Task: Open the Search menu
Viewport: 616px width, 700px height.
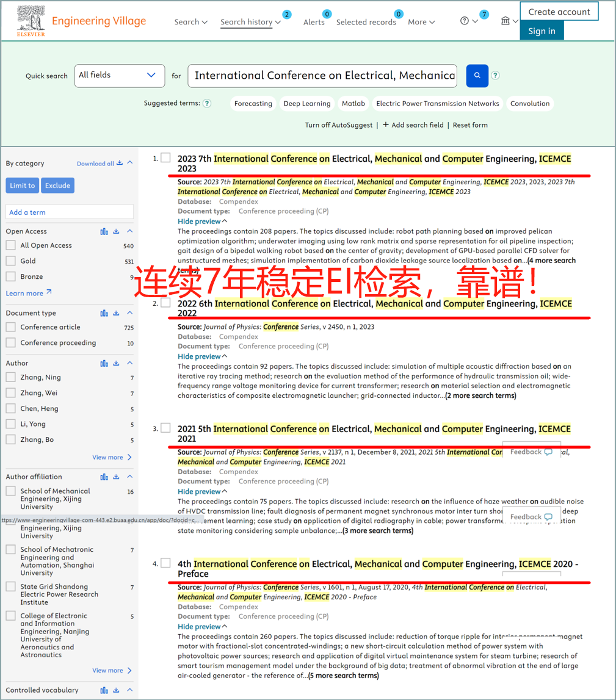Action: pos(190,22)
